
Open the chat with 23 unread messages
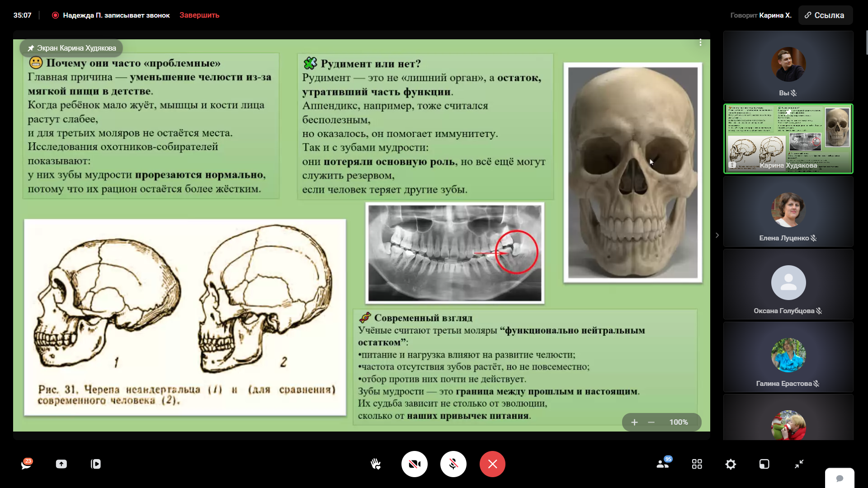click(x=26, y=464)
